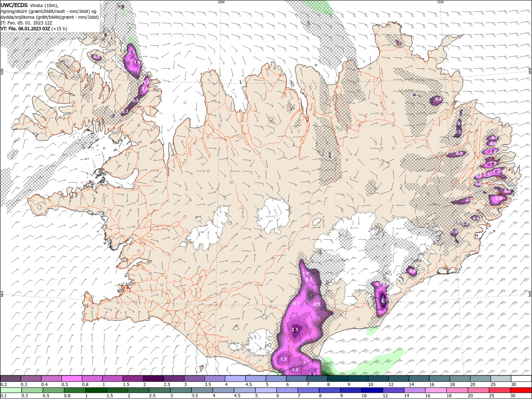This screenshot has width=532, height=399.
Task: Pick the dark green 1 swatch in the lower rain scale
Action: (x=96, y=390)
